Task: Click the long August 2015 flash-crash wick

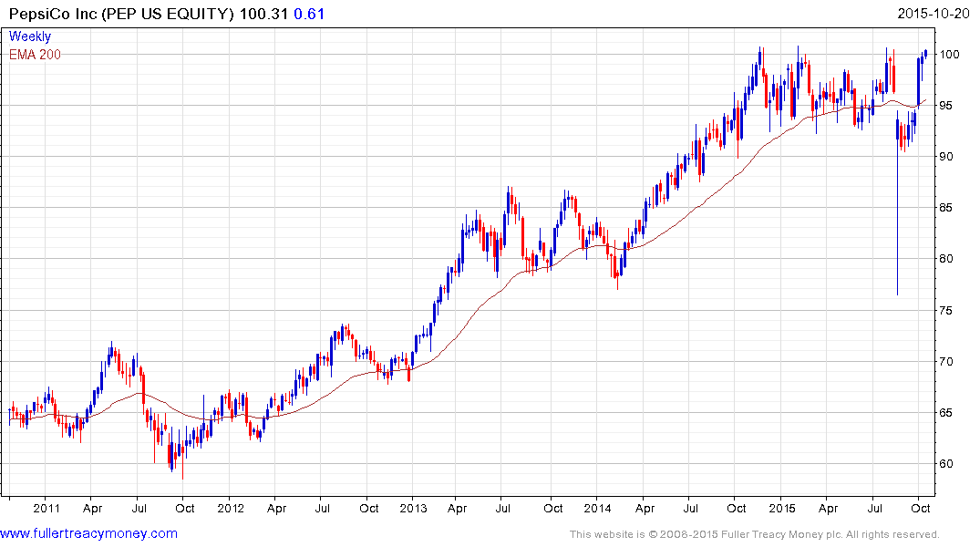Action: [x=898, y=219]
